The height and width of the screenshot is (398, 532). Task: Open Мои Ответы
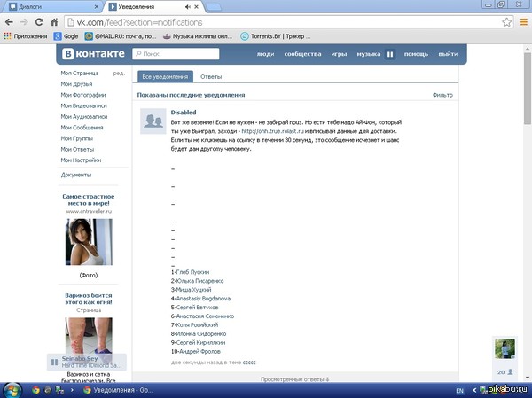coord(77,149)
